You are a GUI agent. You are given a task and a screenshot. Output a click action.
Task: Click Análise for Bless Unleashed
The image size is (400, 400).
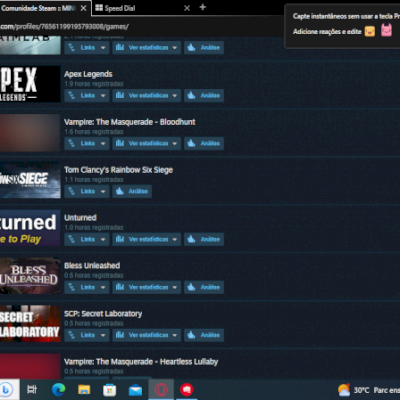click(x=204, y=287)
